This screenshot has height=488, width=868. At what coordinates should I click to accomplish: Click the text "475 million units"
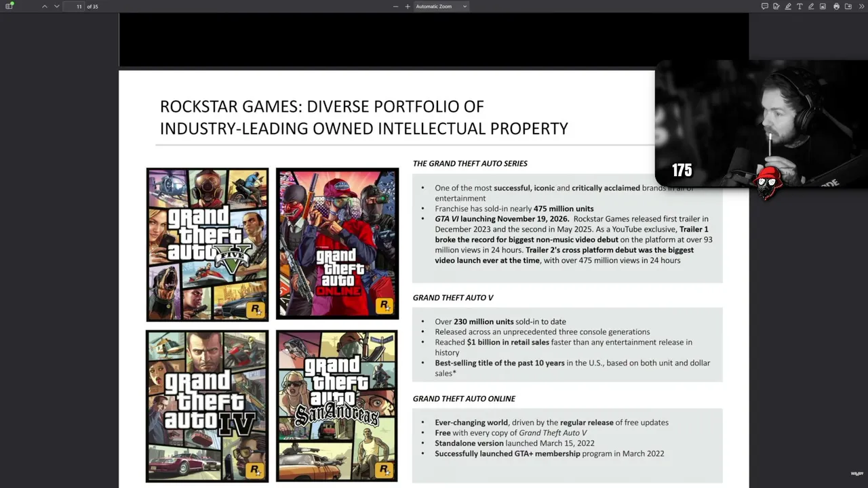tap(564, 209)
